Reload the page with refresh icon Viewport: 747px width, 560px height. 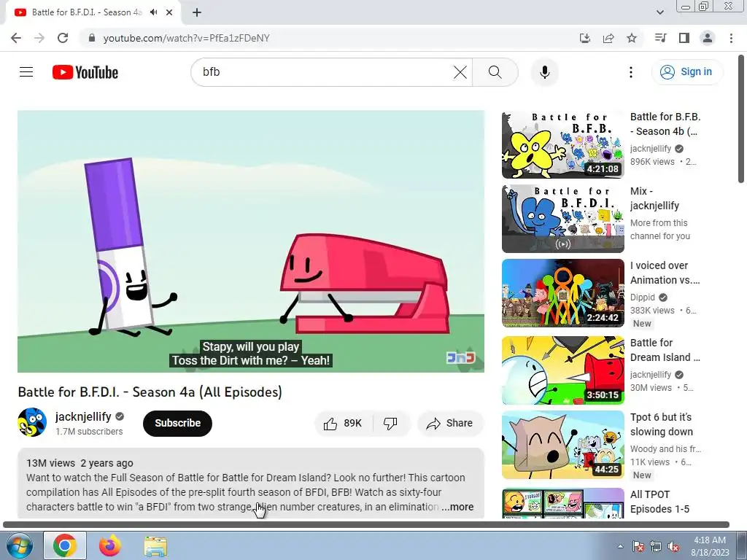point(63,38)
